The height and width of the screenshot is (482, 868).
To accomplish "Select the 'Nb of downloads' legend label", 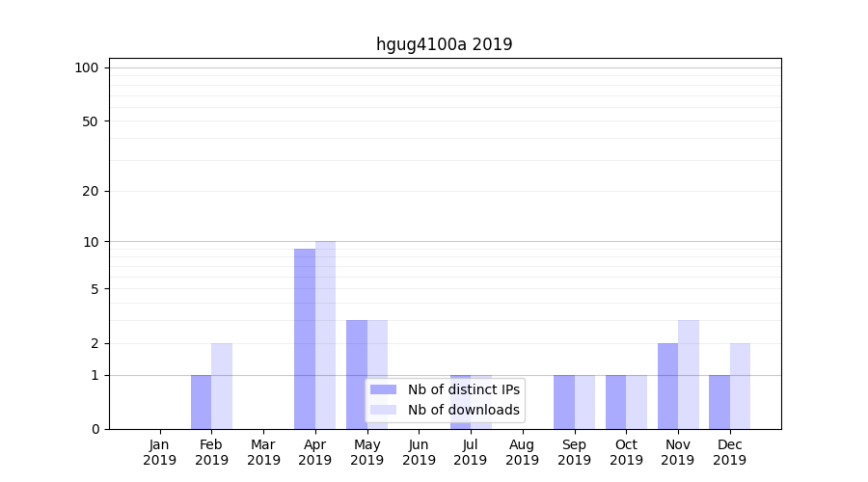I will tap(463, 410).
